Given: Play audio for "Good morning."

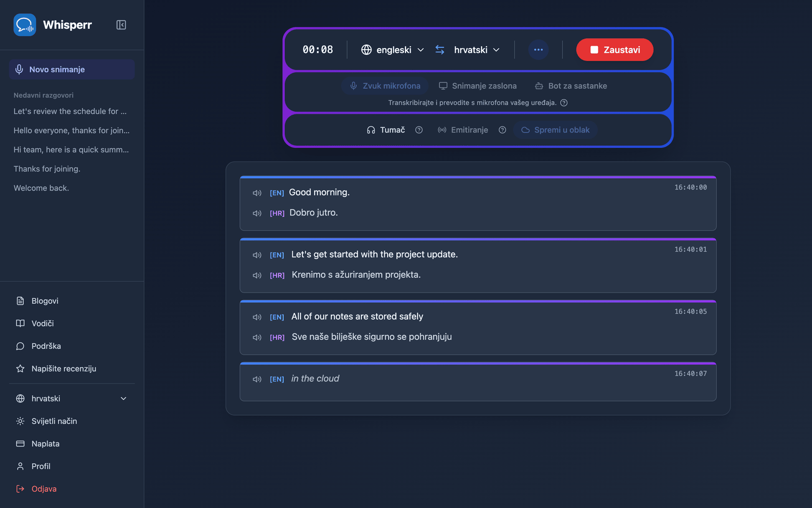Looking at the screenshot, I should (257, 193).
